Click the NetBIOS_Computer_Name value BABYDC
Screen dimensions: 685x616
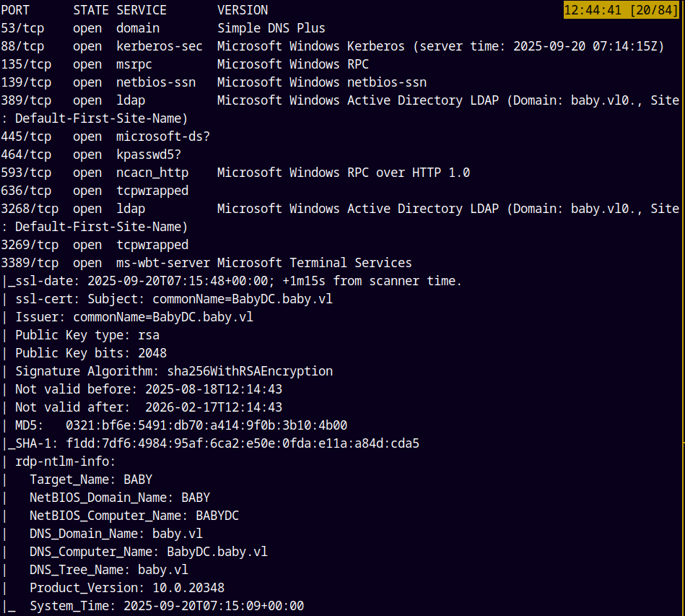[217, 516]
